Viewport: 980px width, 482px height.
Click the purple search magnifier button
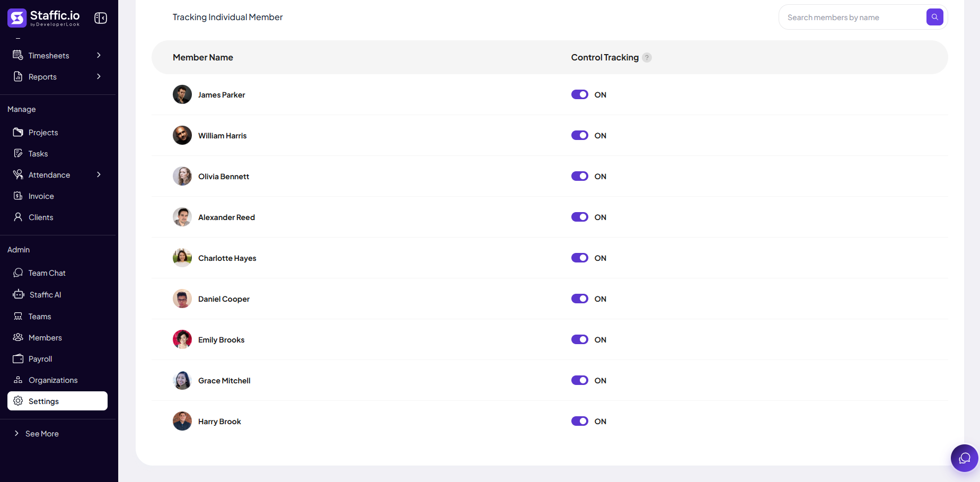pyautogui.click(x=935, y=17)
